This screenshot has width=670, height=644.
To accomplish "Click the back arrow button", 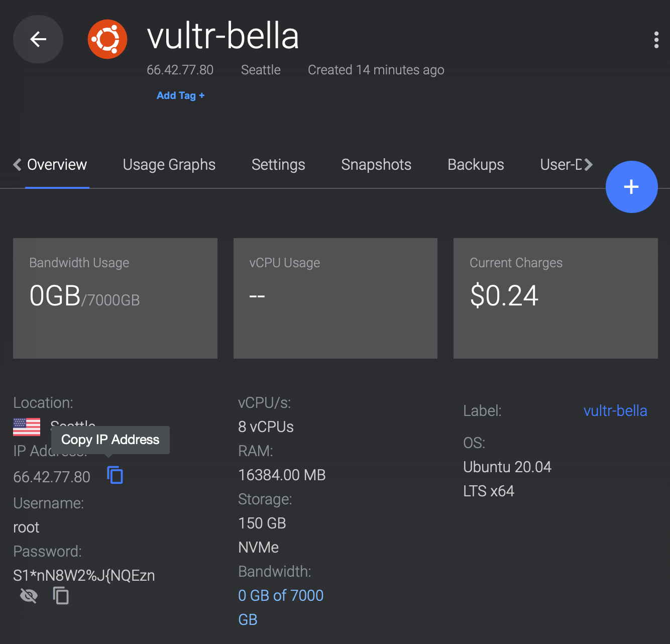I will pyautogui.click(x=38, y=39).
